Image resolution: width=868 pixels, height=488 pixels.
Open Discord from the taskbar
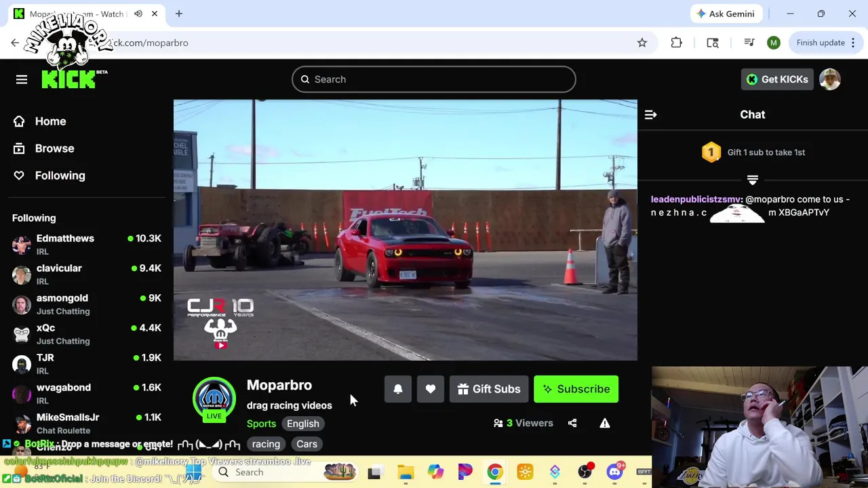(615, 472)
